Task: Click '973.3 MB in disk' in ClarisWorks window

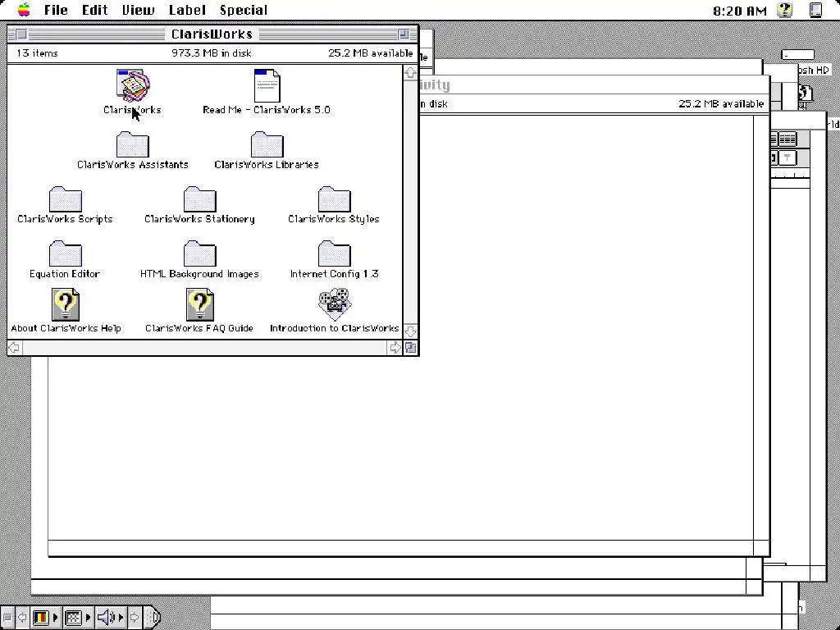Action: click(x=212, y=53)
